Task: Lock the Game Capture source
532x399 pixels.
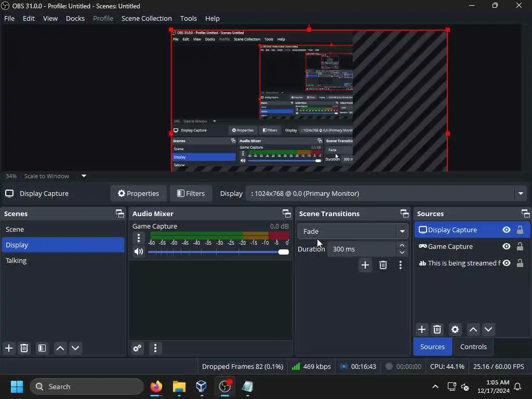Action: [x=520, y=246]
